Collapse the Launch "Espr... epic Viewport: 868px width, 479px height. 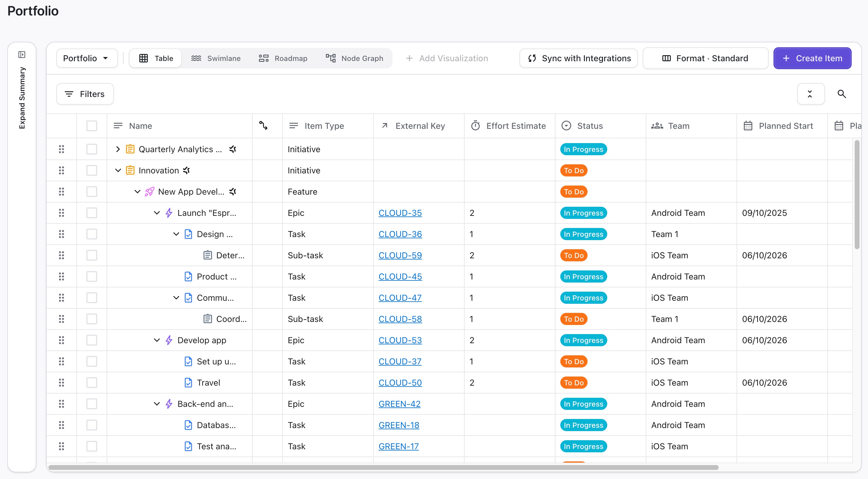click(157, 213)
